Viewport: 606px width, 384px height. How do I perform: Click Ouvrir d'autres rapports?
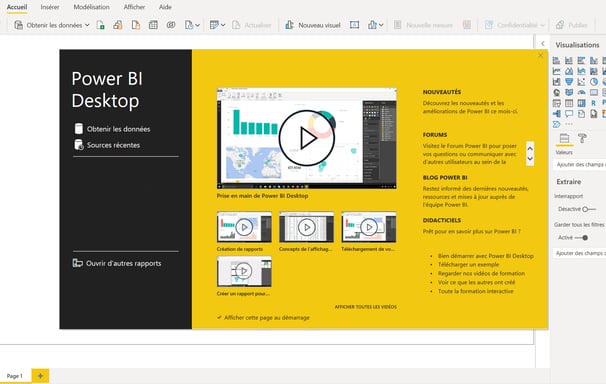[x=117, y=263]
